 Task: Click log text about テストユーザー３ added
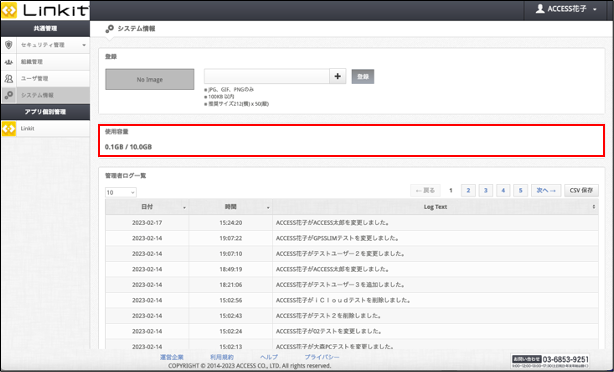340,285
